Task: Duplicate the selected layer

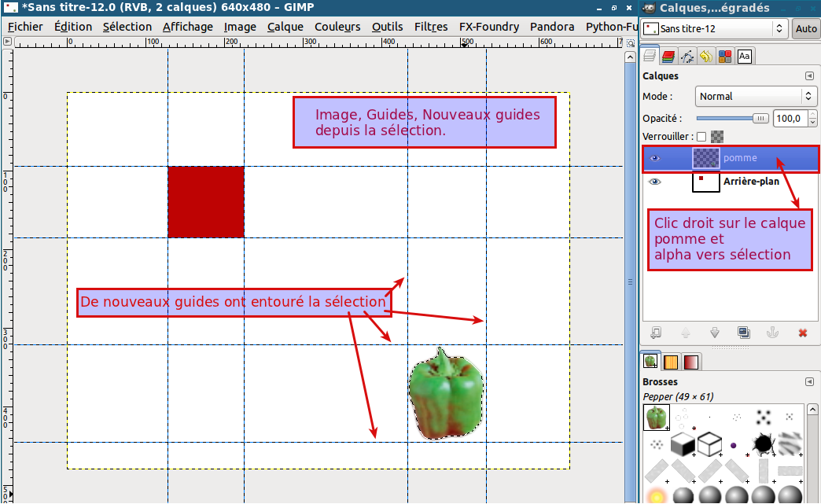Action: [744, 333]
